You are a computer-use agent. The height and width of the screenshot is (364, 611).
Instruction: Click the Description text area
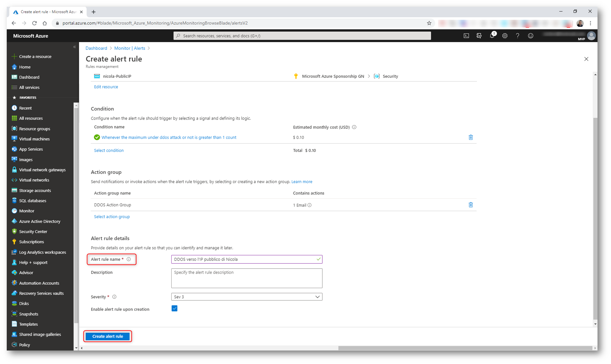[x=247, y=278]
